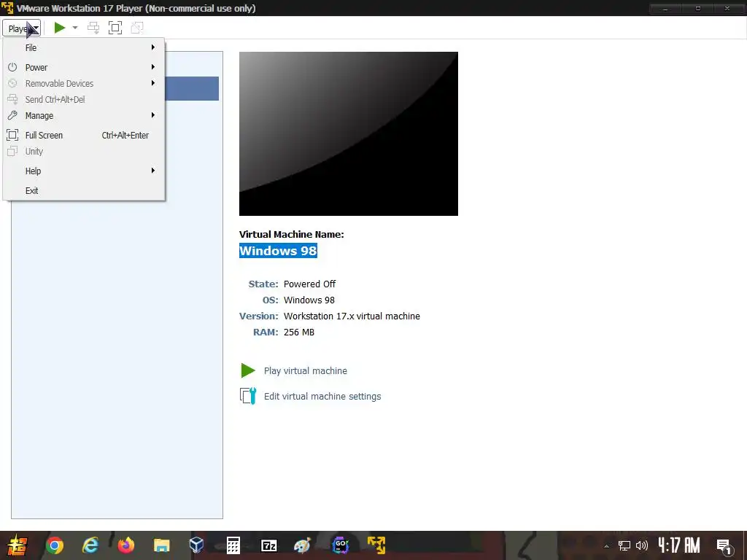This screenshot has width=747, height=560.
Task: Click the Play virtual machine link
Action: pyautogui.click(x=306, y=371)
